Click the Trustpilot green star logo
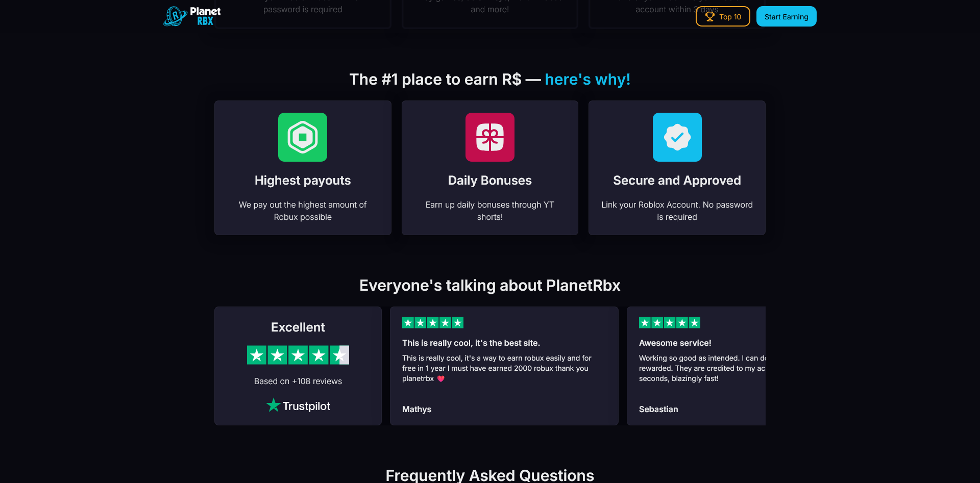Image resolution: width=980 pixels, height=483 pixels. tap(274, 405)
